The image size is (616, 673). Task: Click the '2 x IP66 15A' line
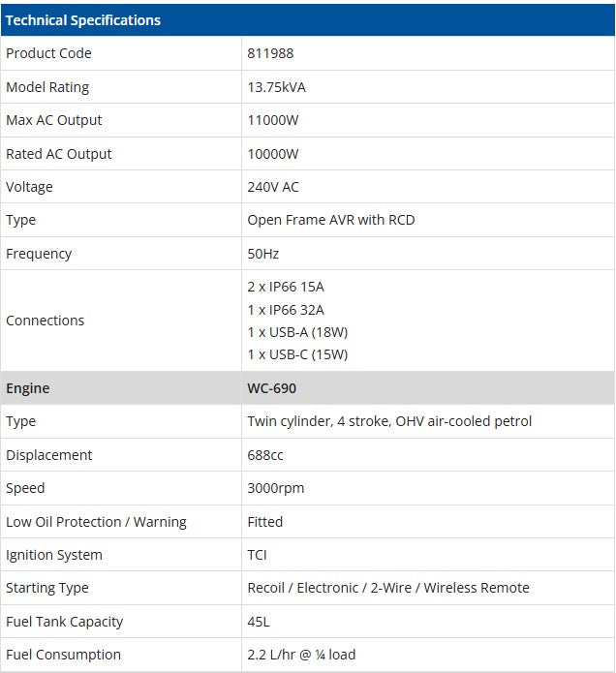pyautogui.click(x=286, y=287)
